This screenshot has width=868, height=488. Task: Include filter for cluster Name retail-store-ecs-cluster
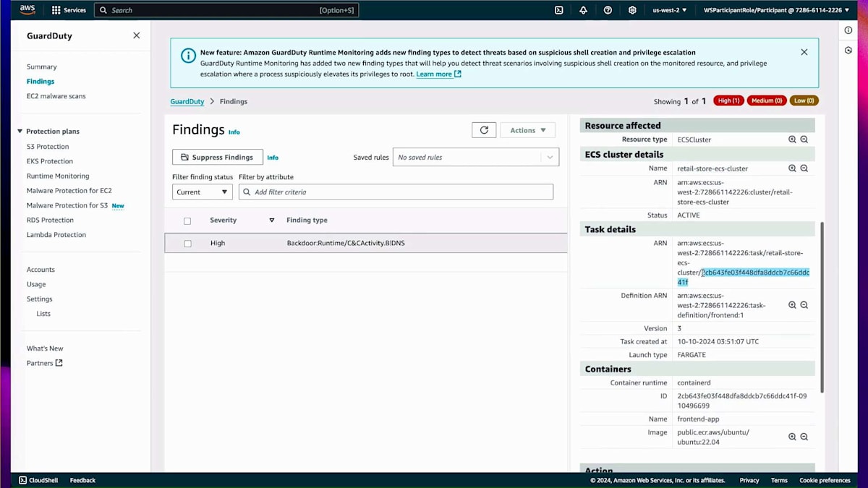pyautogui.click(x=792, y=168)
